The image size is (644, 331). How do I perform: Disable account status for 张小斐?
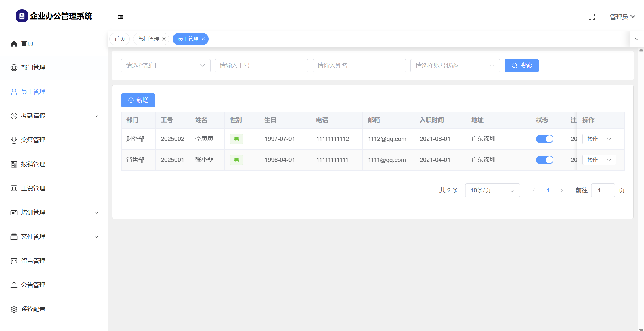click(544, 160)
